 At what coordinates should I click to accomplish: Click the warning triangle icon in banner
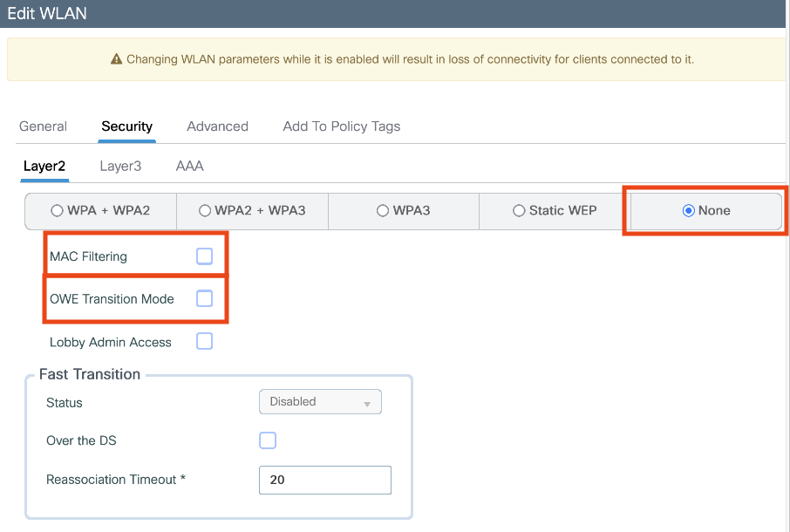coord(116,60)
